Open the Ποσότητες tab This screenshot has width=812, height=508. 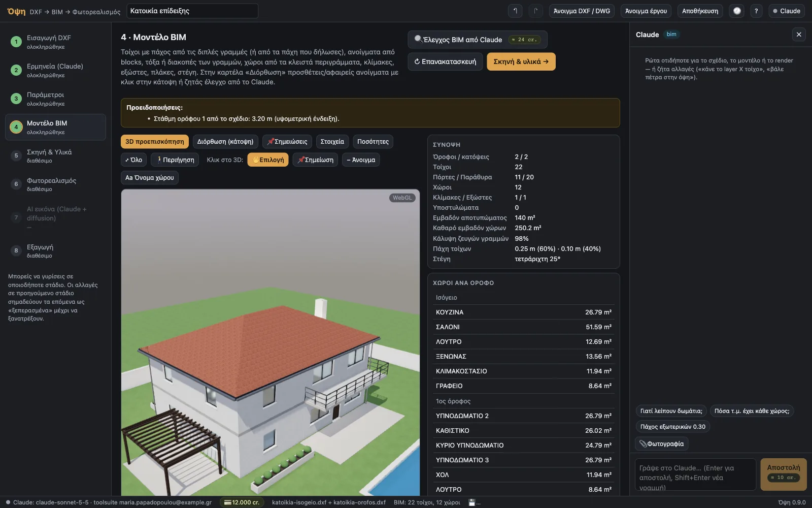point(373,142)
